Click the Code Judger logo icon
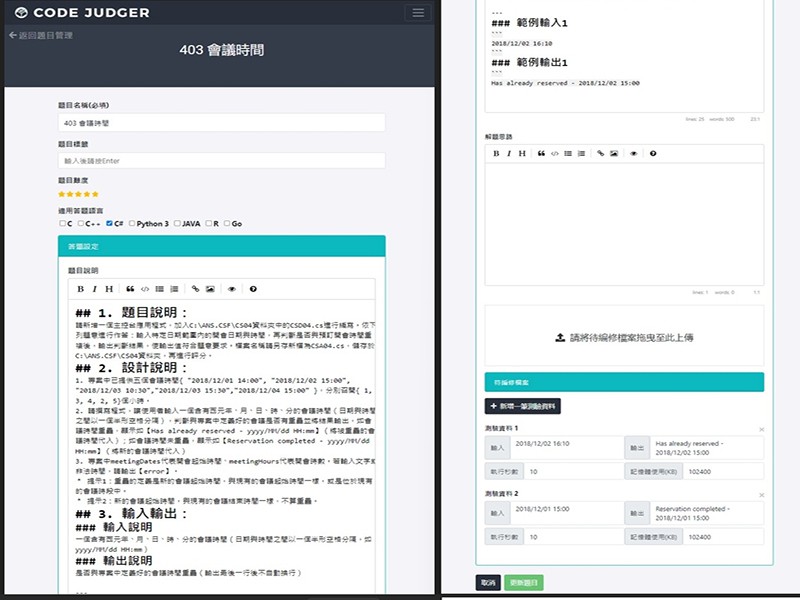 (21, 13)
